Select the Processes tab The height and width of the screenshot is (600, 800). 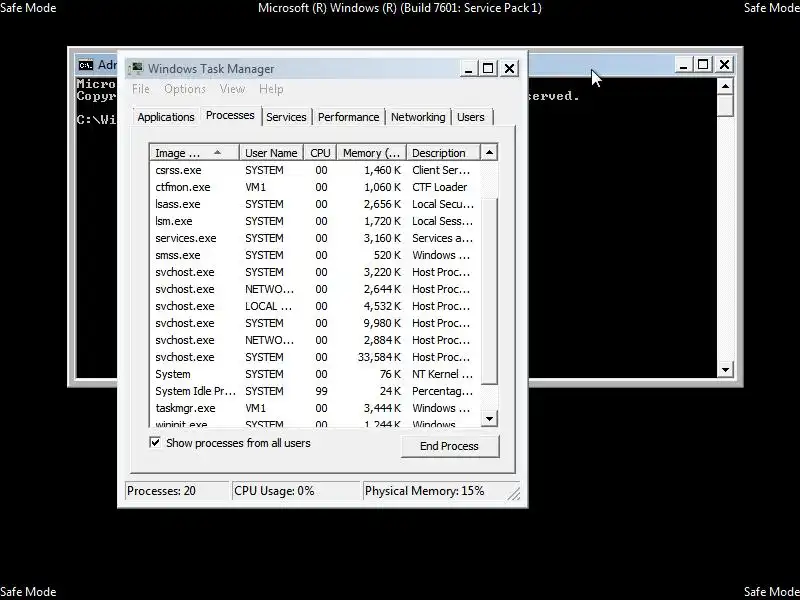tap(230, 115)
